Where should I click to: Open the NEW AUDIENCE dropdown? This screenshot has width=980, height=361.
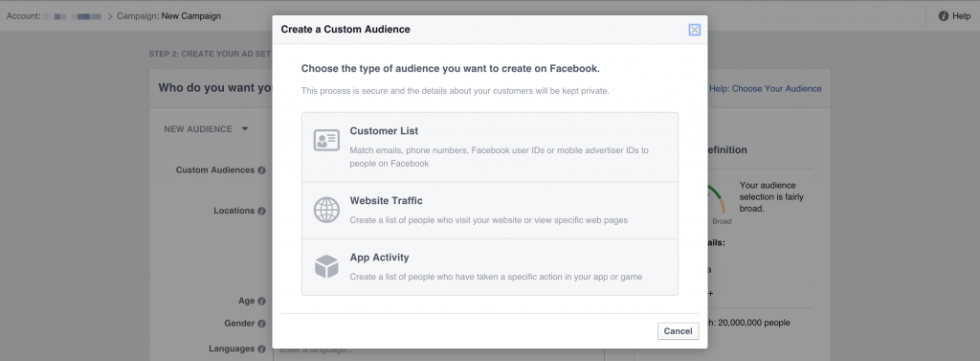click(207, 129)
